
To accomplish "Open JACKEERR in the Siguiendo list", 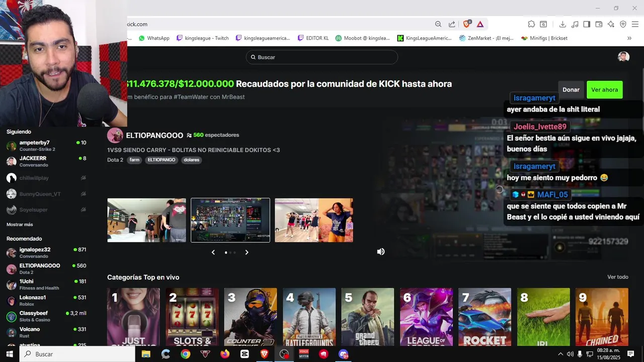I will pos(46,161).
